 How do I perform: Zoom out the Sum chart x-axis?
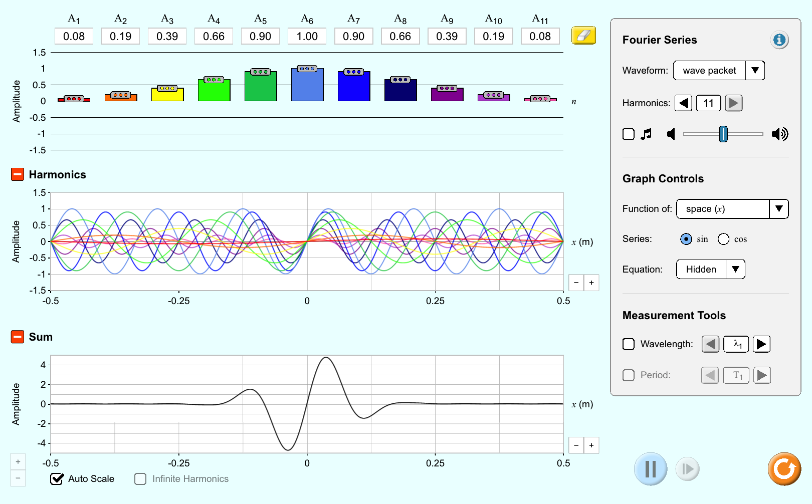(576, 445)
